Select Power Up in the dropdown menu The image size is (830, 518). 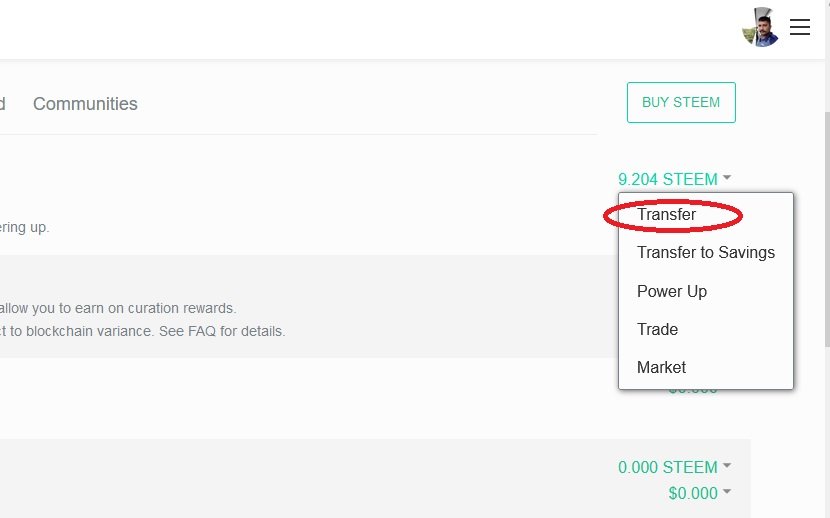coord(671,291)
